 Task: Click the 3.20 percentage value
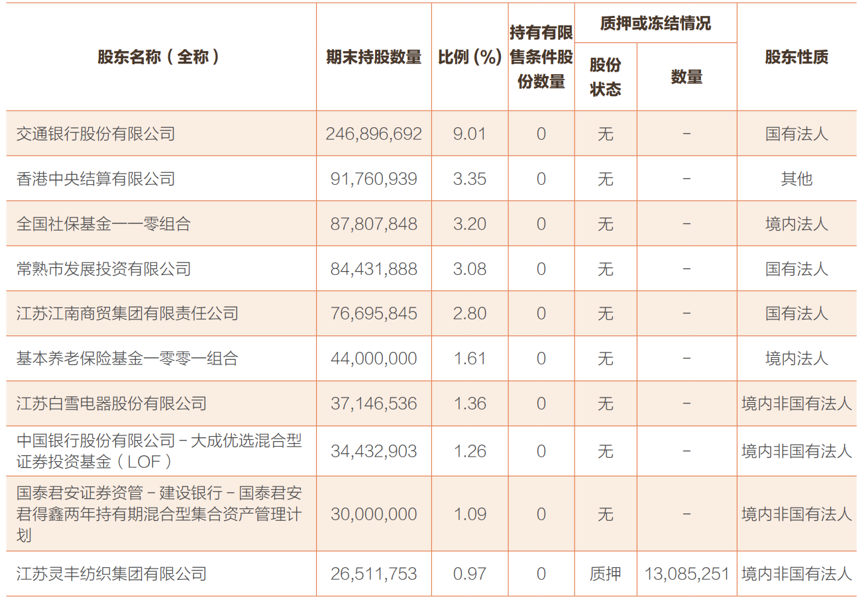[x=470, y=224]
